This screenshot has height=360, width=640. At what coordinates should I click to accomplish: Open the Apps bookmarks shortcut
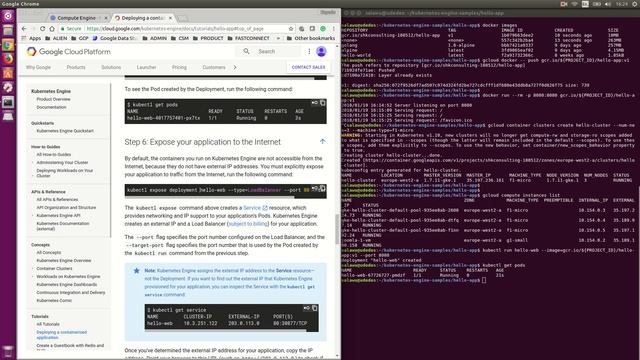(31, 38)
